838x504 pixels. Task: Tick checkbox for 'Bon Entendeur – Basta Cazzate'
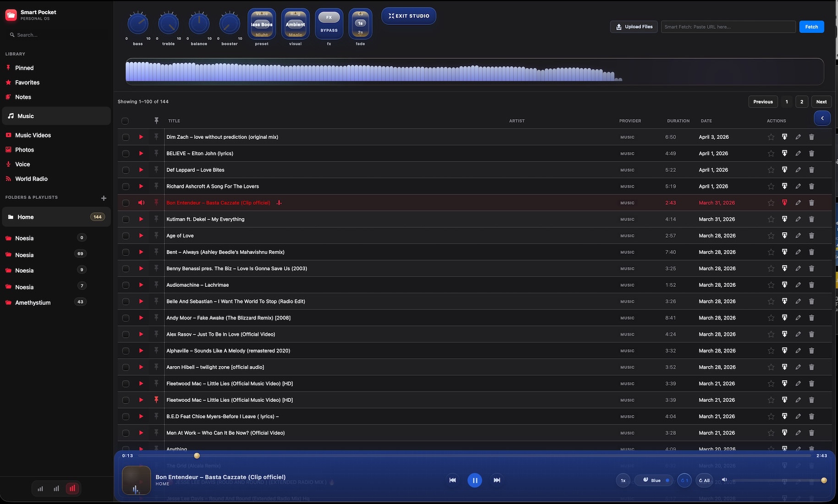pos(126,203)
